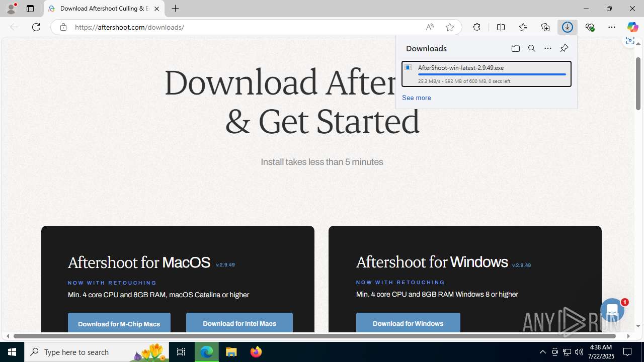Launch Firefox from taskbar
Viewport: 644px width, 362px height.
click(x=256, y=352)
